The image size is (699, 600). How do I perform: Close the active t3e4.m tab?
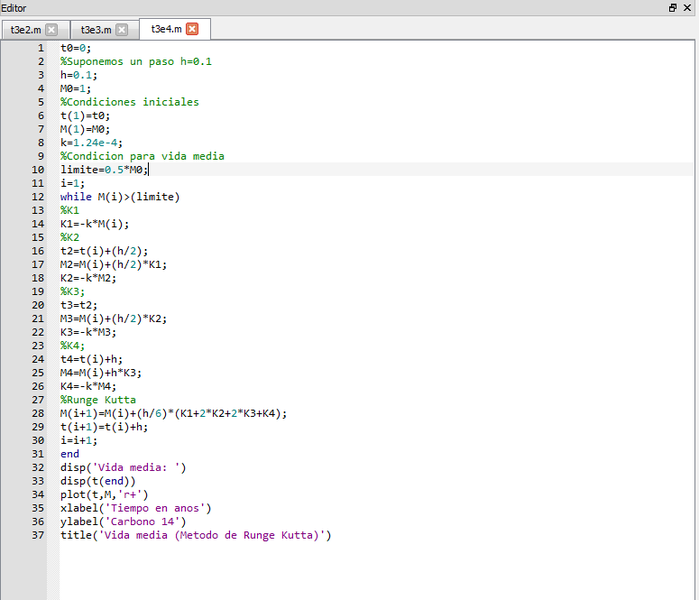point(192,29)
